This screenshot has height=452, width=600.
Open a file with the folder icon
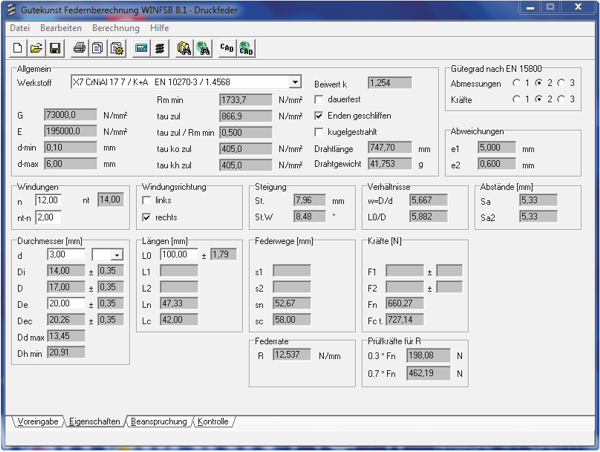click(x=35, y=47)
